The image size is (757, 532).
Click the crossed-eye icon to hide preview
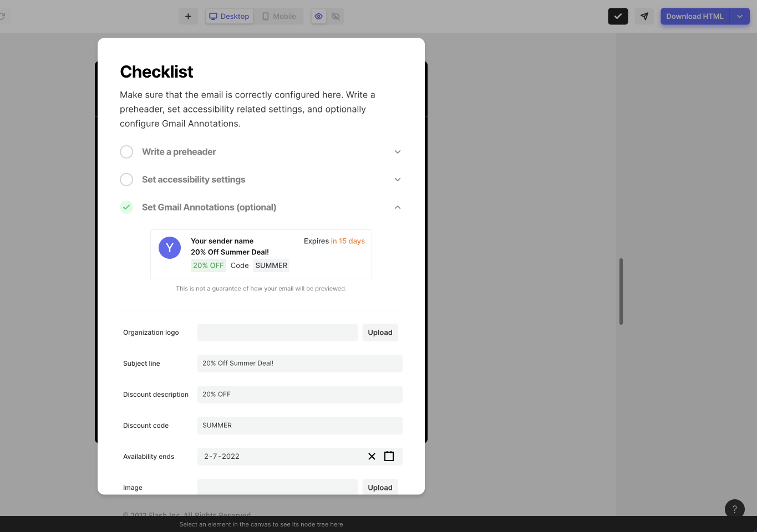click(336, 16)
